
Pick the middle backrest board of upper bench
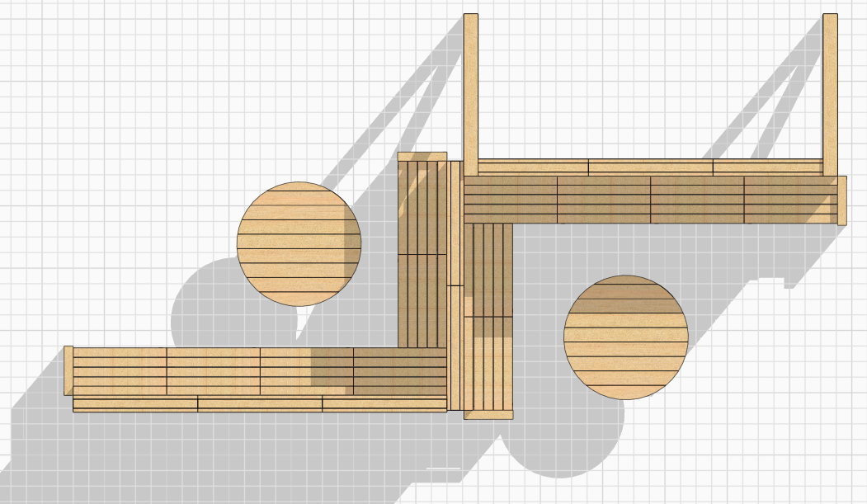(x=650, y=167)
